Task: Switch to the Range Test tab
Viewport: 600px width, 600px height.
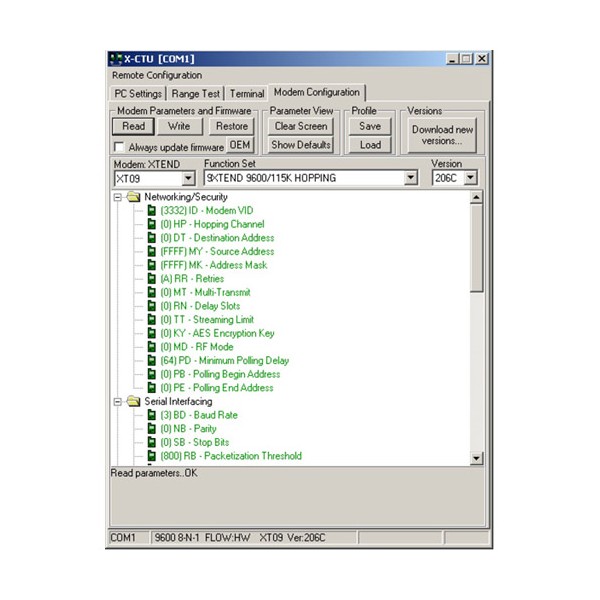Action: [196, 94]
